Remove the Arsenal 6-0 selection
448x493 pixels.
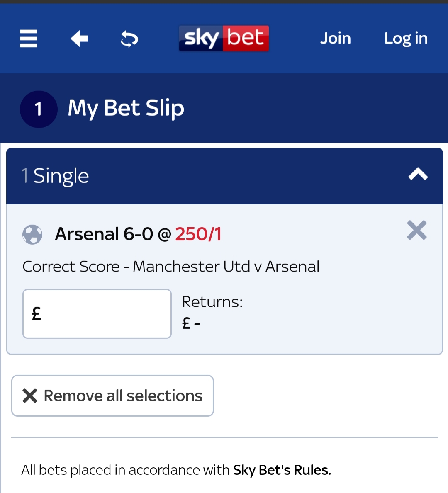tap(417, 230)
